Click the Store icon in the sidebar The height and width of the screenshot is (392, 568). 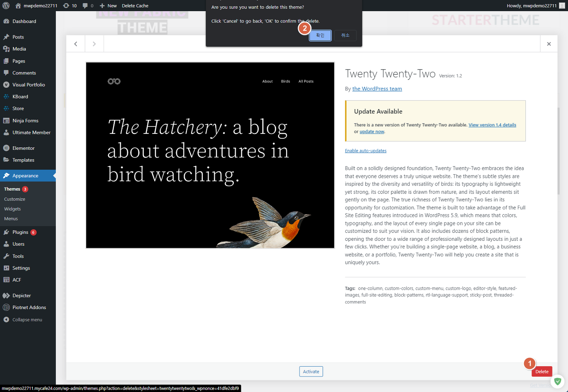pos(6,108)
